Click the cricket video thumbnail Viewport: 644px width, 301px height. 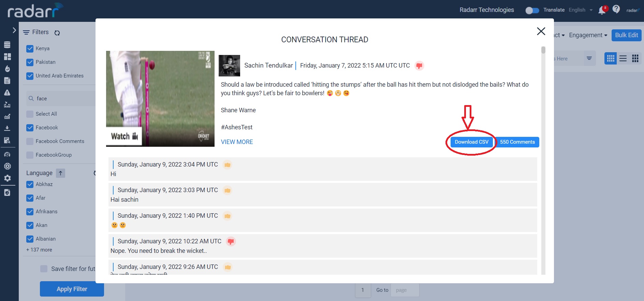(x=160, y=99)
